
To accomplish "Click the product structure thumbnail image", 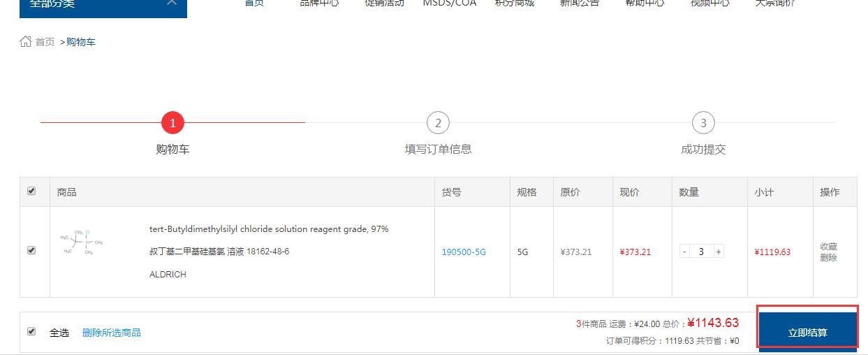I will (x=82, y=242).
